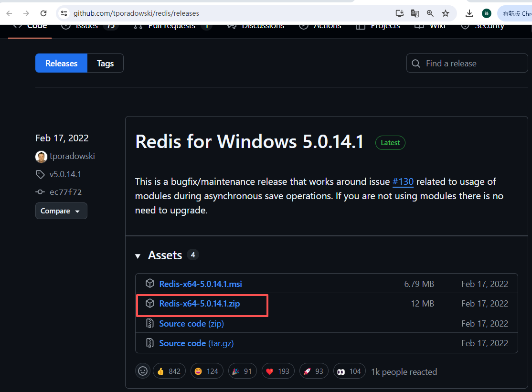
Task: Click package icon next to the .zip asset
Action: point(150,303)
